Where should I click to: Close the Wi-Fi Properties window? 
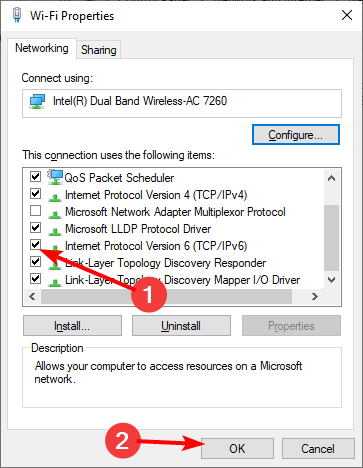(347, 15)
